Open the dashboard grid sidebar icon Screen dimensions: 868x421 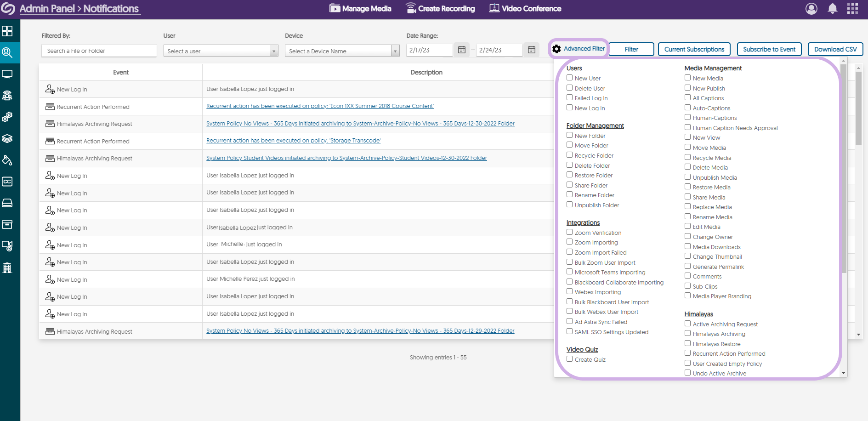coord(7,31)
